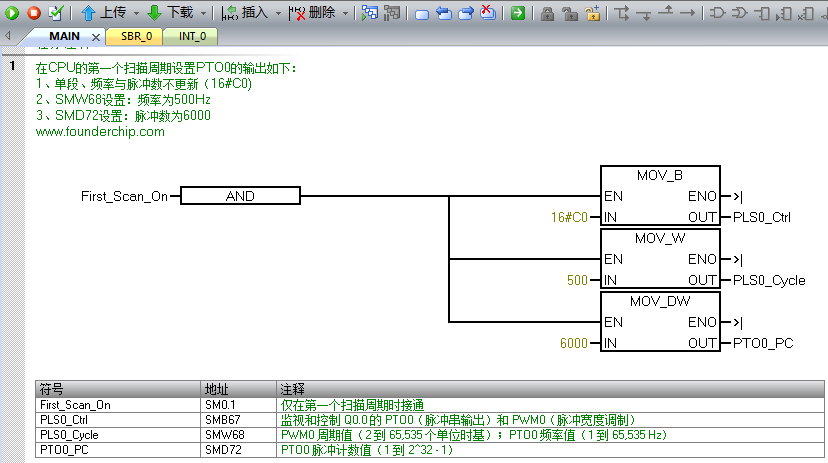Expand the Upload dropdown arrow
The width and height of the screenshot is (828, 463).
click(136, 14)
